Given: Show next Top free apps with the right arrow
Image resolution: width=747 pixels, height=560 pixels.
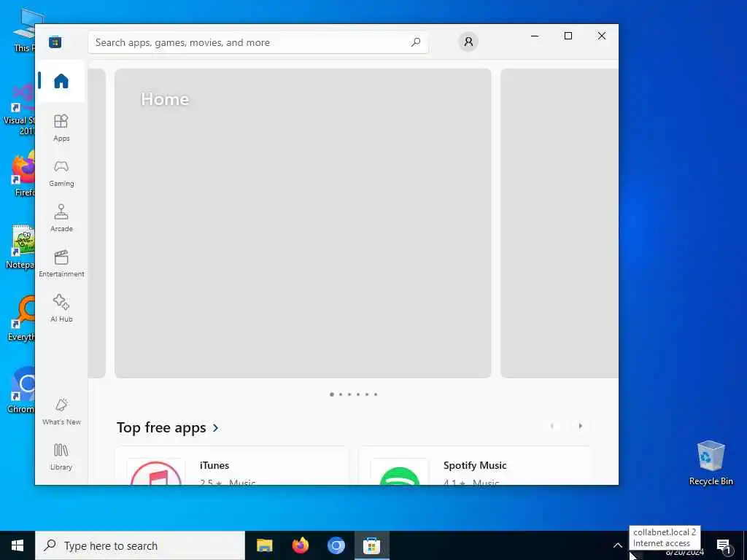Looking at the screenshot, I should point(580,426).
